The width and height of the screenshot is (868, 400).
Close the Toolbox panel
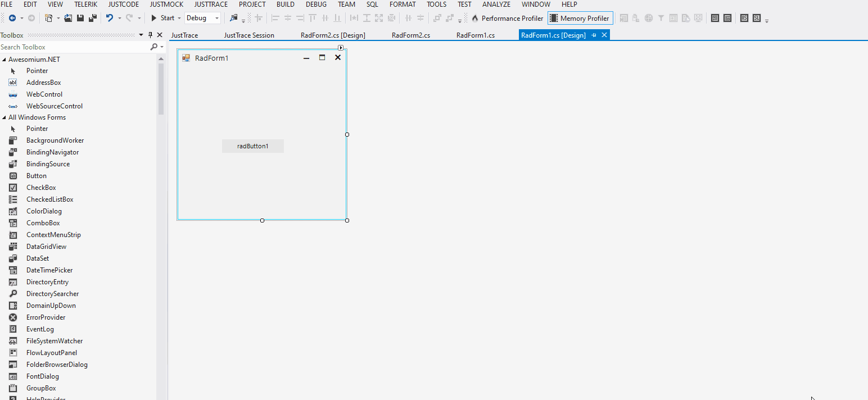(160, 35)
